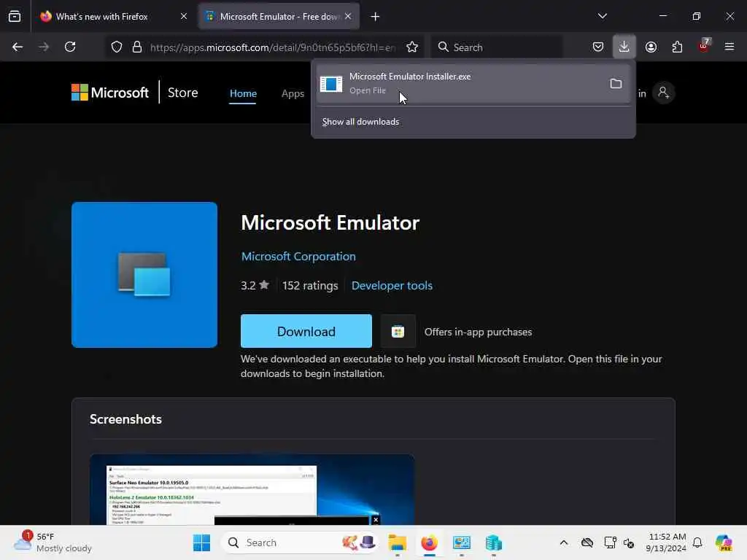Show hidden system tray icons
Image resolution: width=747 pixels, height=560 pixels.
pos(564,542)
